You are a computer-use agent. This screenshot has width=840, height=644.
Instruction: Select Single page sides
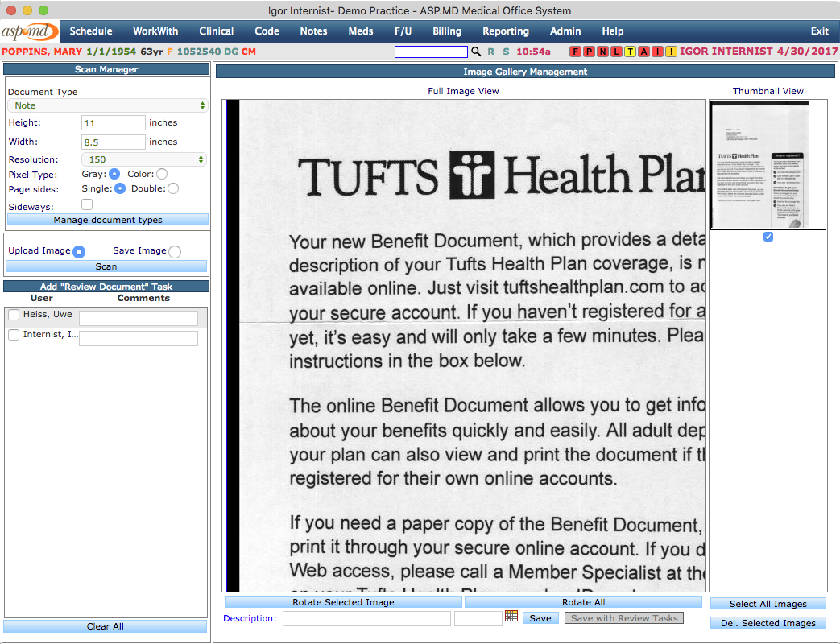click(120, 188)
